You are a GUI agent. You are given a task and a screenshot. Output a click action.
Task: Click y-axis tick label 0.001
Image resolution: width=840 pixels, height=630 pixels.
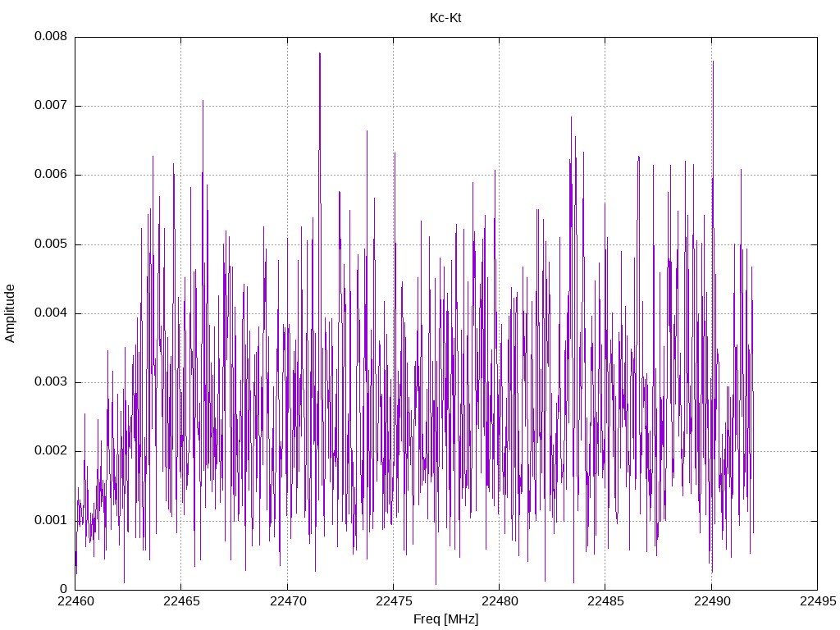pyautogui.click(x=51, y=521)
